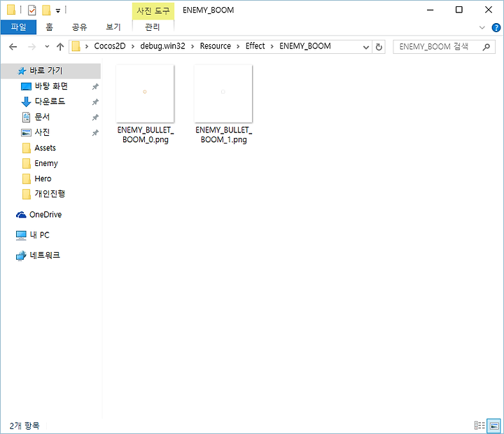504x434 pixels.
Task: Switch to details view in status bar
Action: 479,426
